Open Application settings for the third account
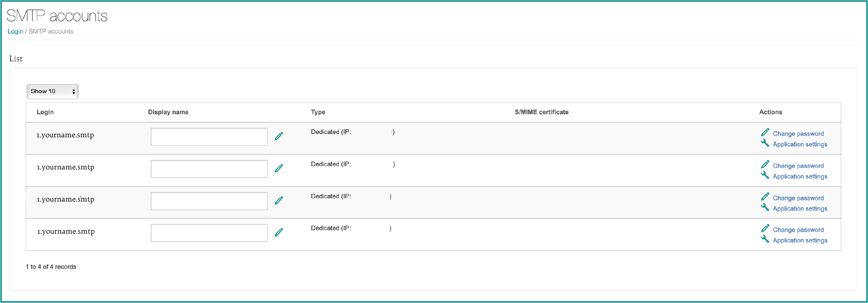 point(800,208)
